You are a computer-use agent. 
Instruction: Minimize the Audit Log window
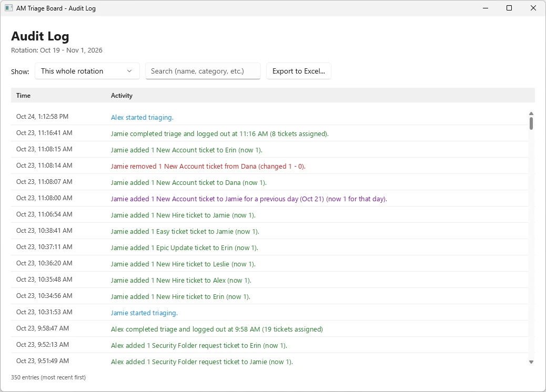486,8
